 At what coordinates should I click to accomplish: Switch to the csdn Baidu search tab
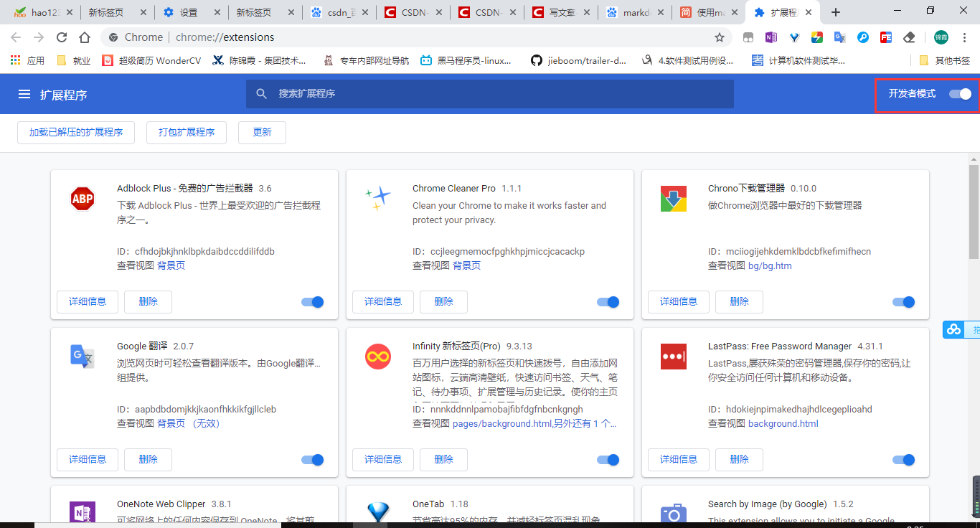pyautogui.click(x=341, y=12)
